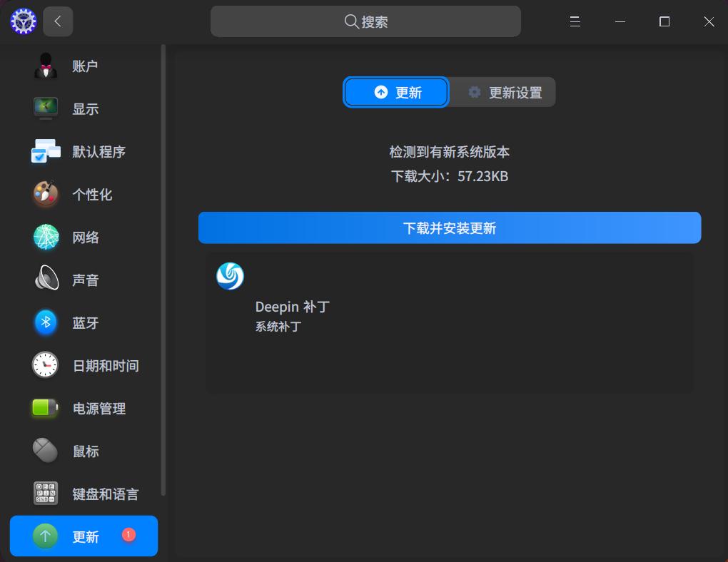Go back using the back arrow
Image resolution: width=728 pixels, height=562 pixels.
[58, 21]
